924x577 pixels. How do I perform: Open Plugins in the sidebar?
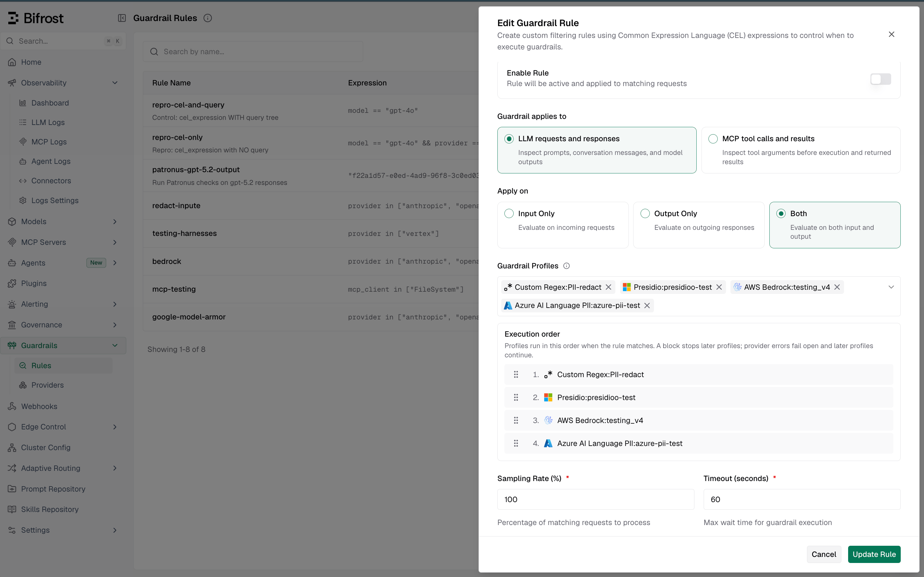tap(63, 283)
